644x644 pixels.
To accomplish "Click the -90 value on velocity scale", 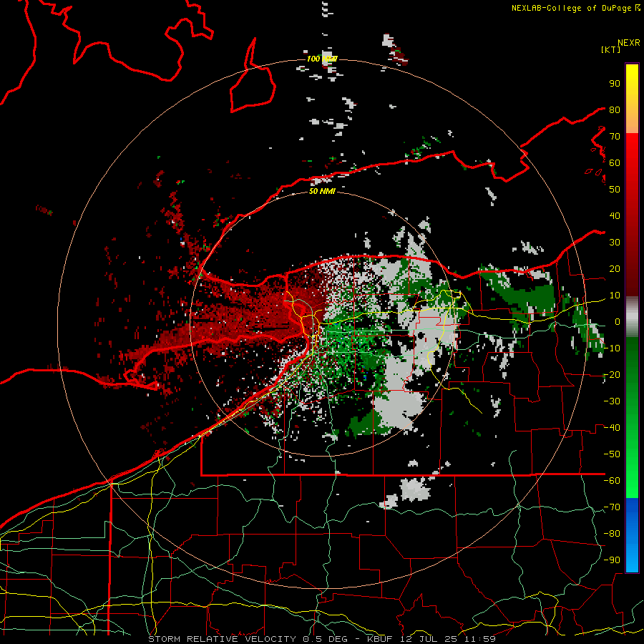I will coord(612,560).
